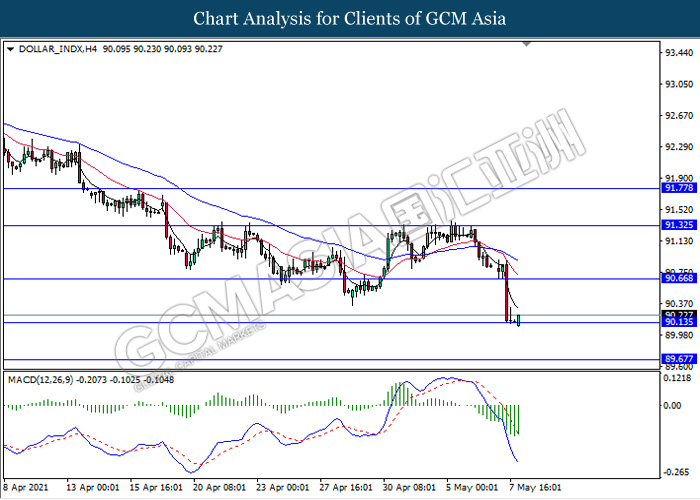The image size is (700, 500).
Task: Click the latest green candlestick at far right
Action: (519, 319)
